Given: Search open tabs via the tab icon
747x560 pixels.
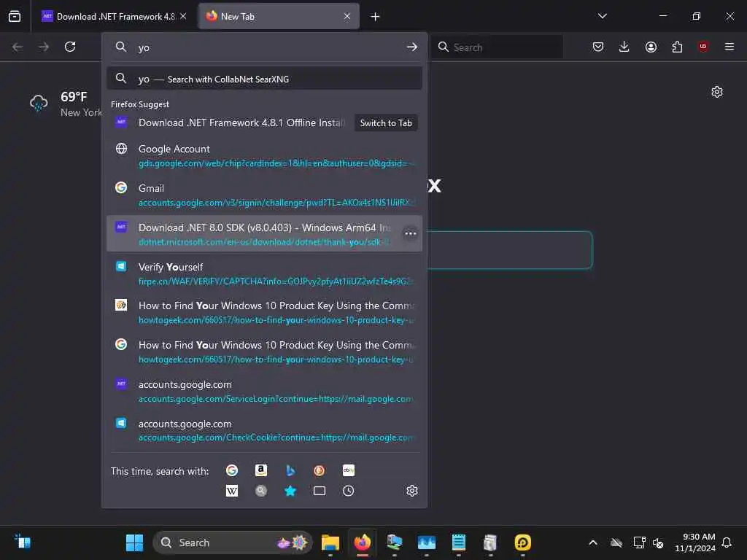Looking at the screenshot, I should [x=320, y=491].
